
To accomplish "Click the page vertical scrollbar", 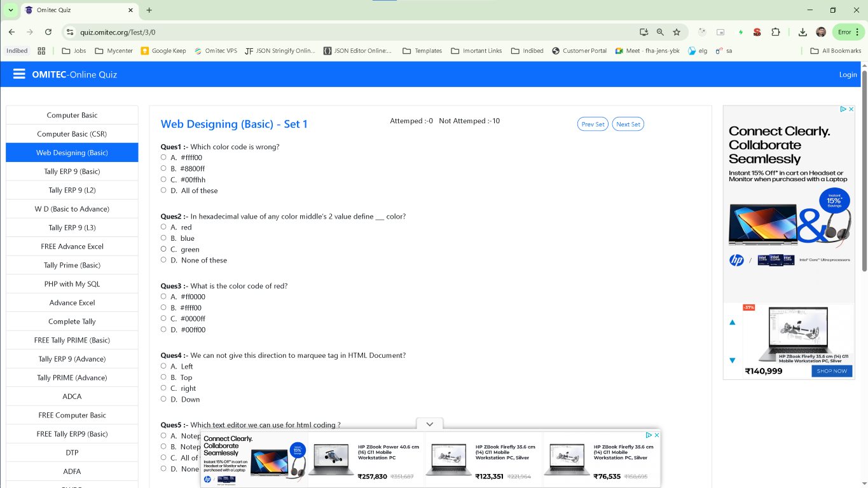I will (x=864, y=172).
